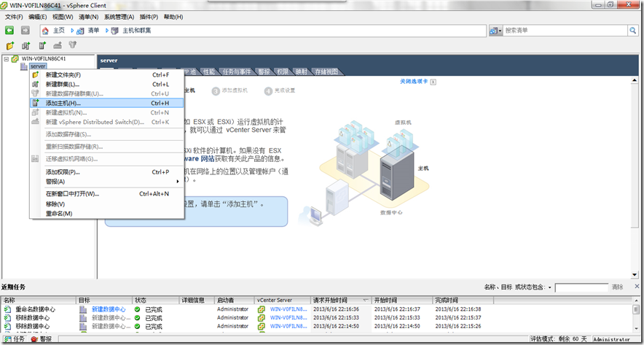Open the 清单(N) menu
Image resolution: width=644 pixels, height=345 pixels.
pos(89,17)
